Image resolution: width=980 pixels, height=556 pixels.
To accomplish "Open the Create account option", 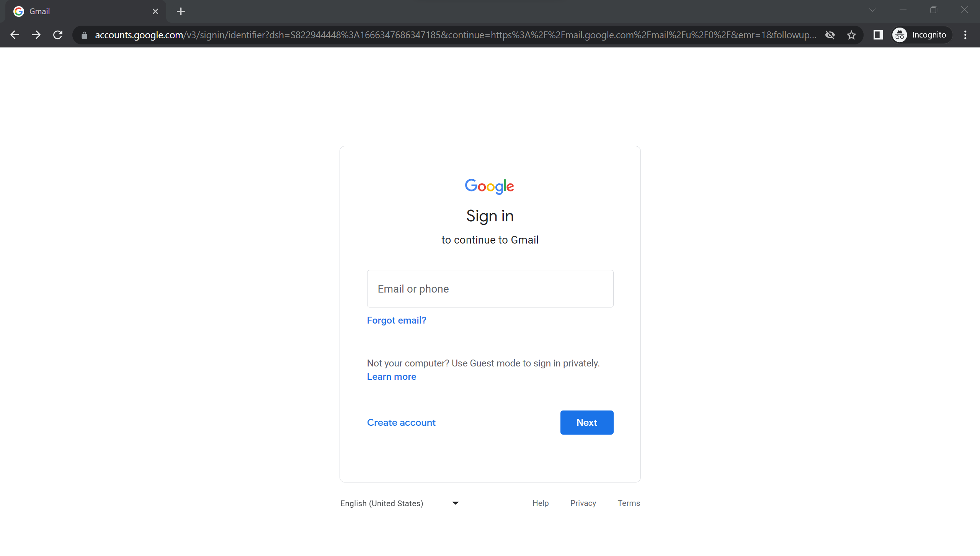I will [x=401, y=422].
